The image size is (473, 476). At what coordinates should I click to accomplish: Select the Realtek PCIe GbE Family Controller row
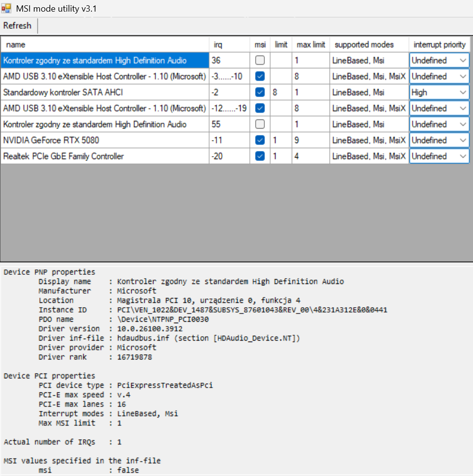coord(105,156)
